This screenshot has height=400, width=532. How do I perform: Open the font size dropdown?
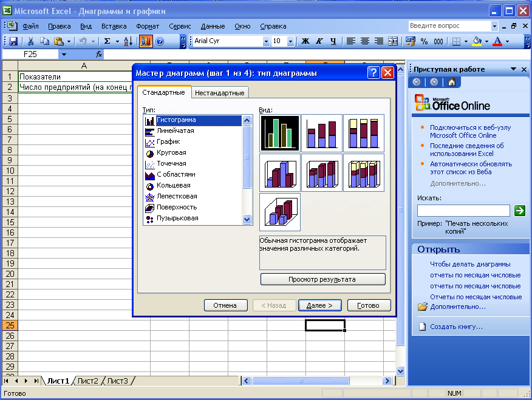290,41
